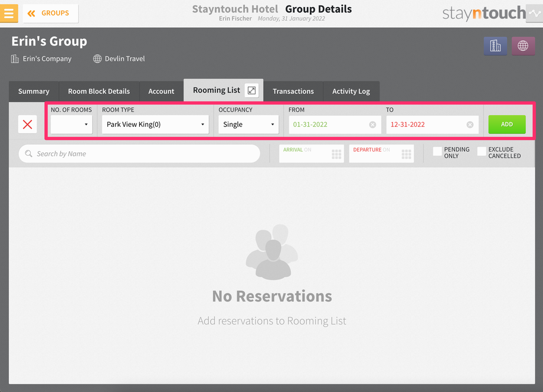Click the search magnifier icon

(28, 153)
